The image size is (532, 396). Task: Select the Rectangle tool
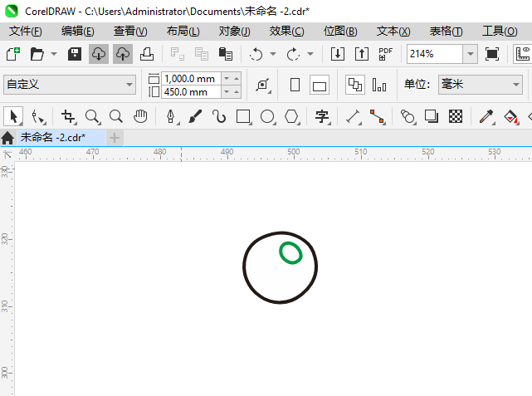(x=243, y=117)
